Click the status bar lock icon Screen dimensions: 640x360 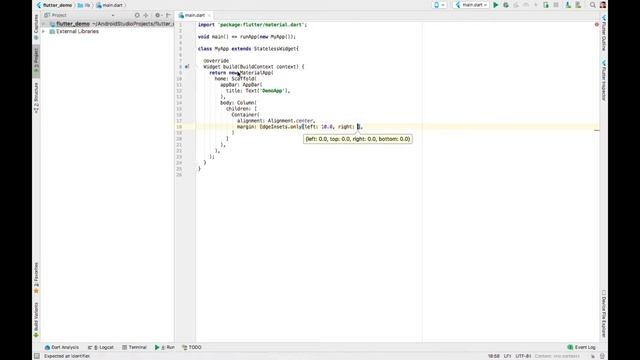point(593,356)
